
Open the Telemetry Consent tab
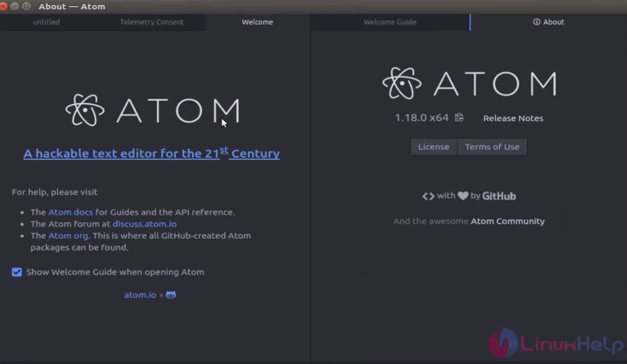152,22
